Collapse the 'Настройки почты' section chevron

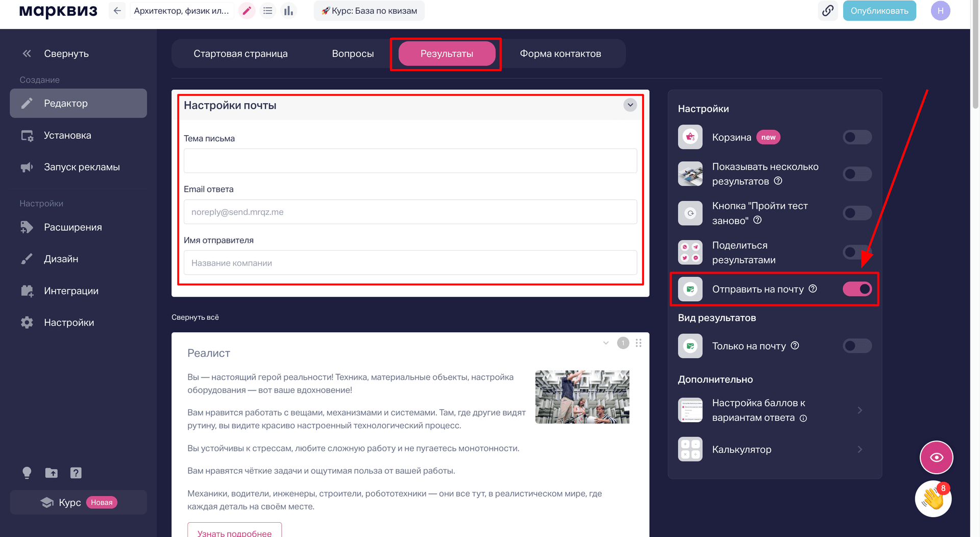tap(630, 105)
